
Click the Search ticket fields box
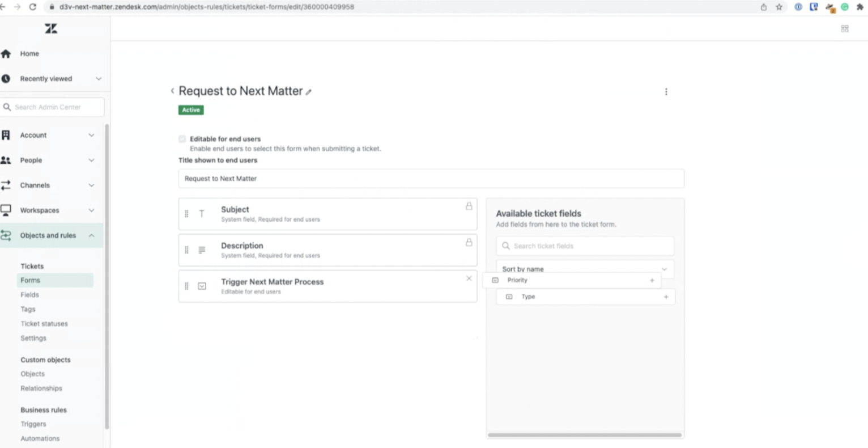(585, 246)
